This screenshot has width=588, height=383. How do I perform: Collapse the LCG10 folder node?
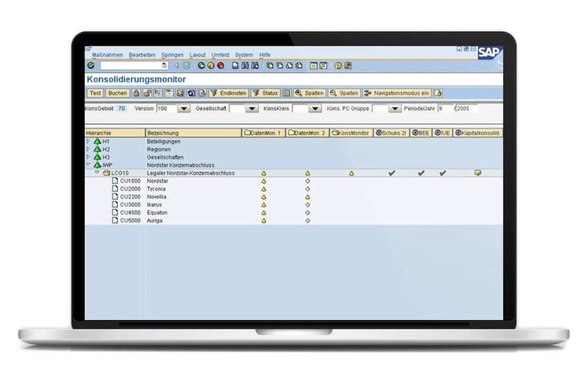click(97, 173)
